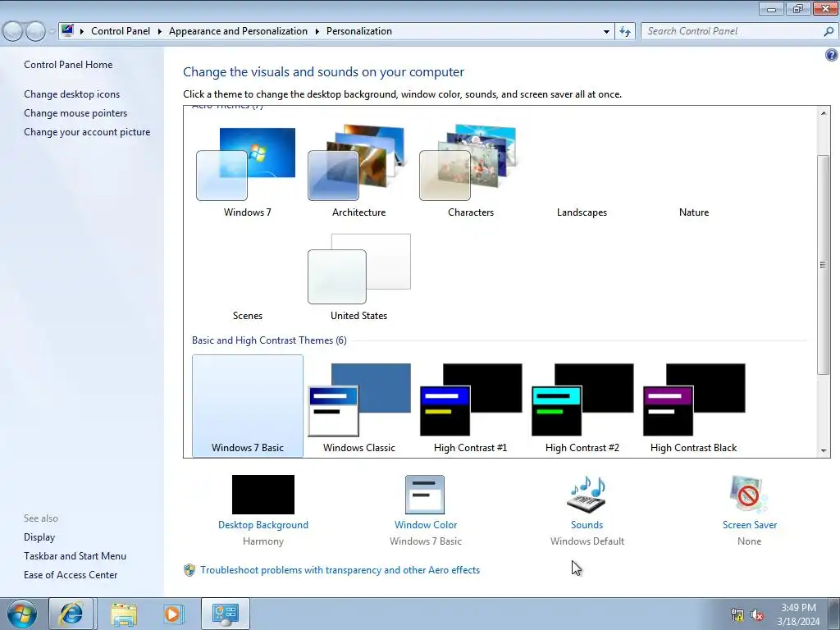Select the United States theme
The height and width of the screenshot is (630, 840).
point(358,276)
